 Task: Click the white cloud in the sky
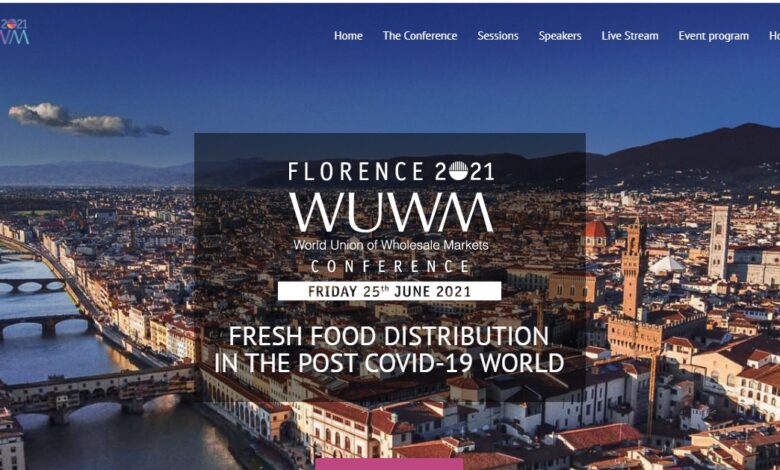click(x=87, y=120)
